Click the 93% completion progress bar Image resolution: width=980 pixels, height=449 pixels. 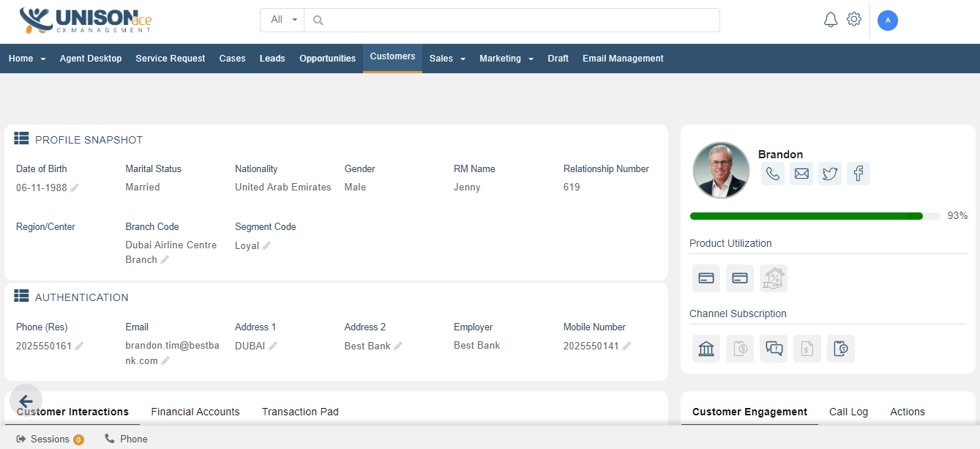(805, 215)
